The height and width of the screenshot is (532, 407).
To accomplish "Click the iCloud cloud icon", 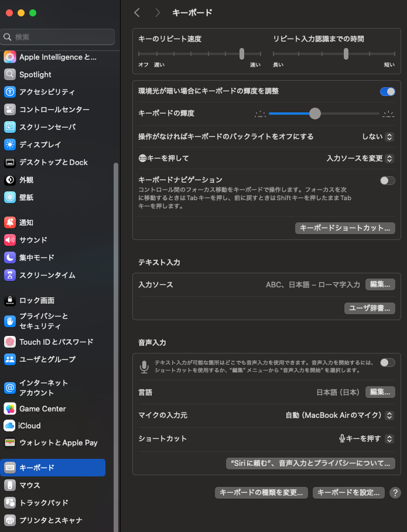I will click(x=9, y=425).
